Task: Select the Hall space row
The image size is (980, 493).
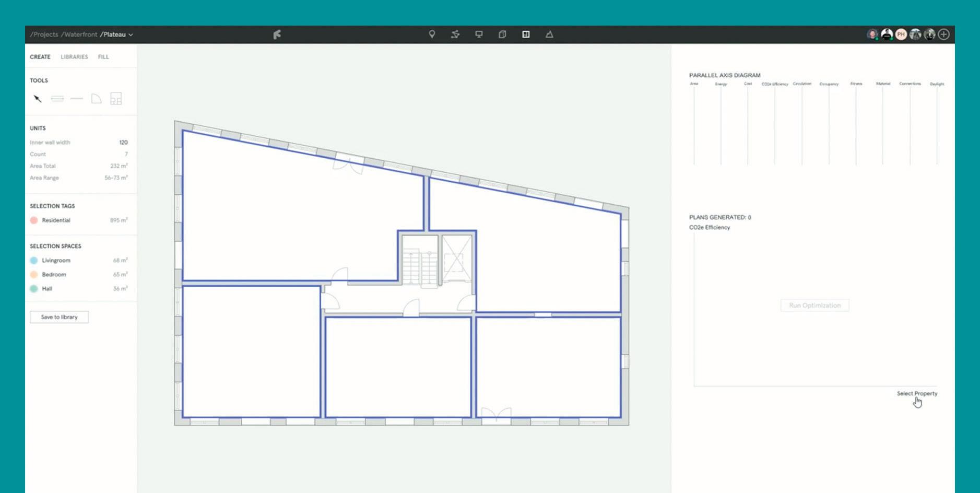Action: (x=79, y=288)
